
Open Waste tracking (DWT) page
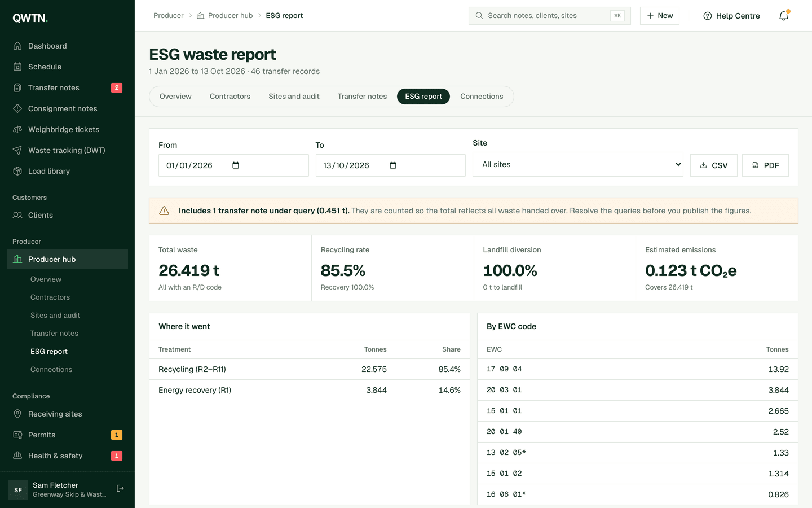coord(67,150)
